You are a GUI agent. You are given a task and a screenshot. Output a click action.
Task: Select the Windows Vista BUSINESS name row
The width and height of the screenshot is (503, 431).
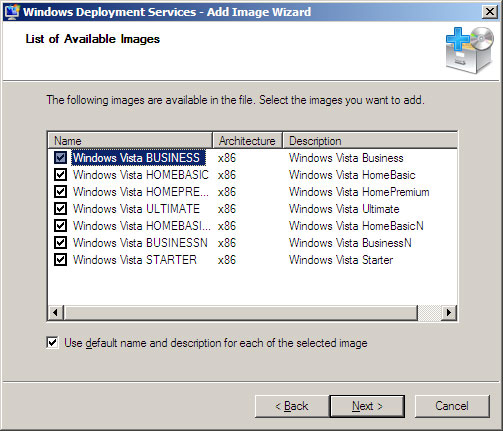(x=138, y=158)
